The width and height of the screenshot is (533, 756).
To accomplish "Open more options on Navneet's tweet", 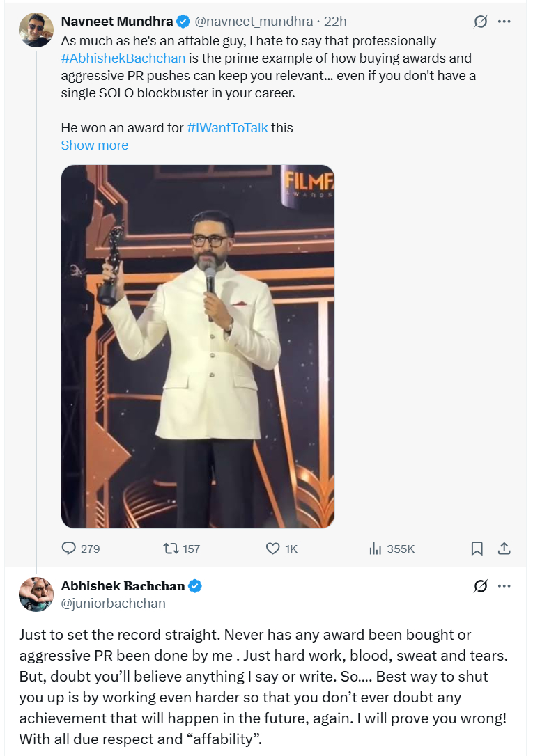I will point(504,22).
